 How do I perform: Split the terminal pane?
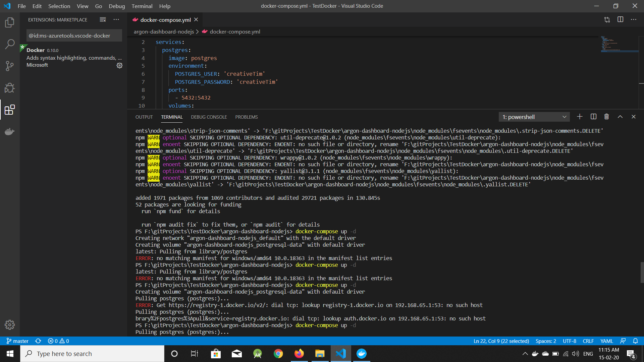(x=593, y=117)
